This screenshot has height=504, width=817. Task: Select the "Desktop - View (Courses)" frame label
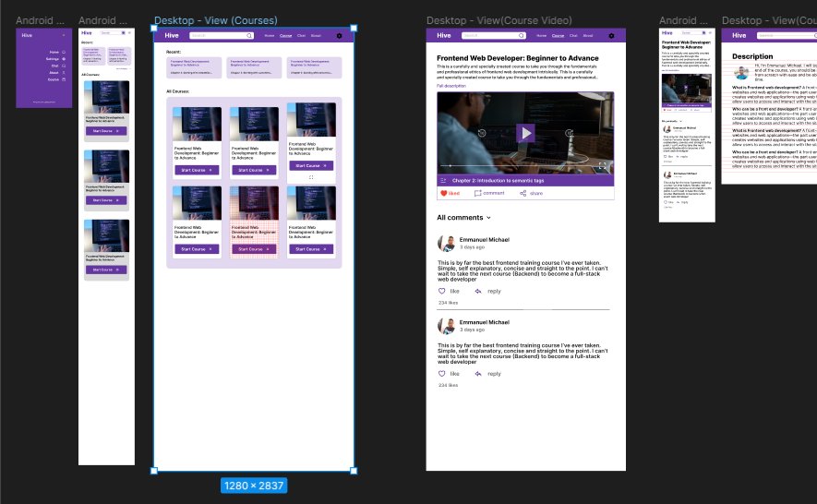216,20
